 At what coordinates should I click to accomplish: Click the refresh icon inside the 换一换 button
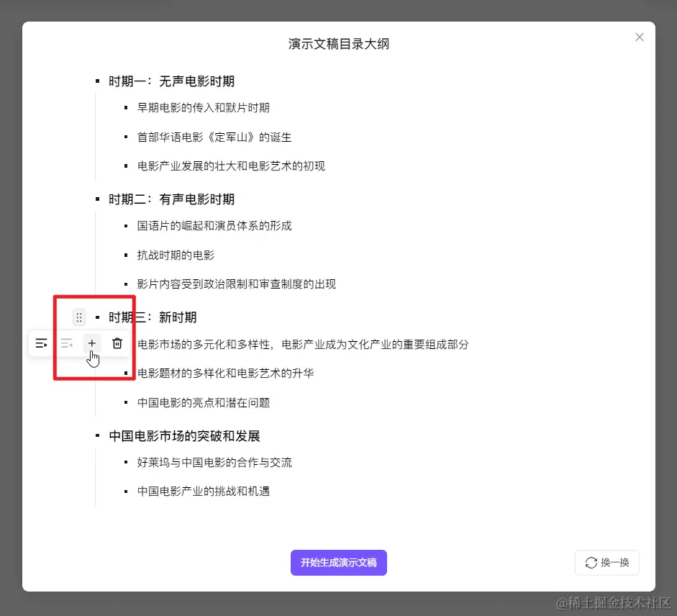coord(591,563)
